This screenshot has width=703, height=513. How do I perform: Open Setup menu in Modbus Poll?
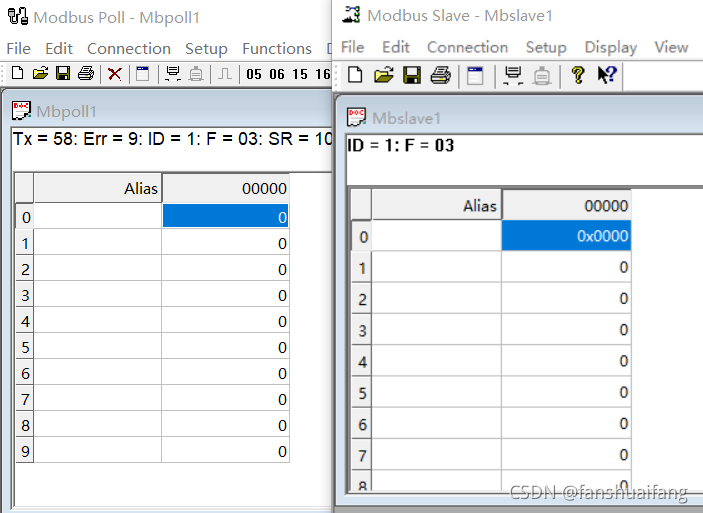(206, 48)
